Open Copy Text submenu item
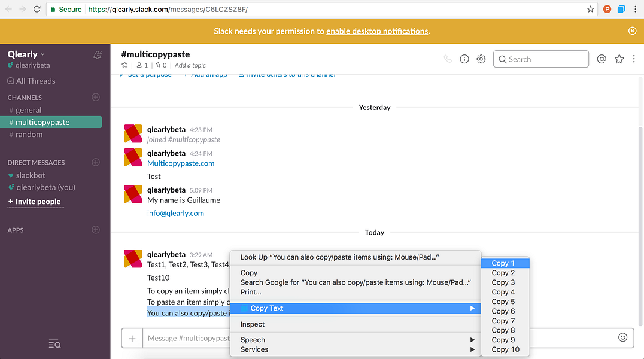The image size is (644, 359). pyautogui.click(x=356, y=308)
